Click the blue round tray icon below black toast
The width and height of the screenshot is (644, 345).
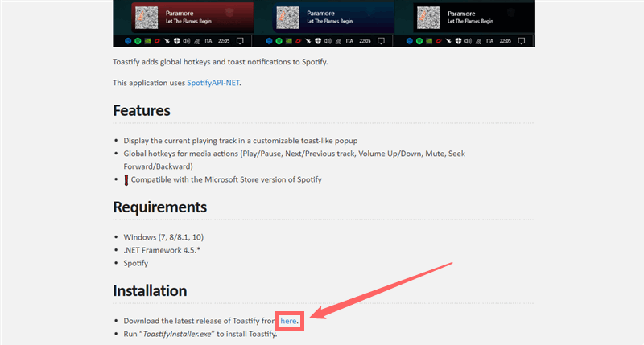[410, 41]
